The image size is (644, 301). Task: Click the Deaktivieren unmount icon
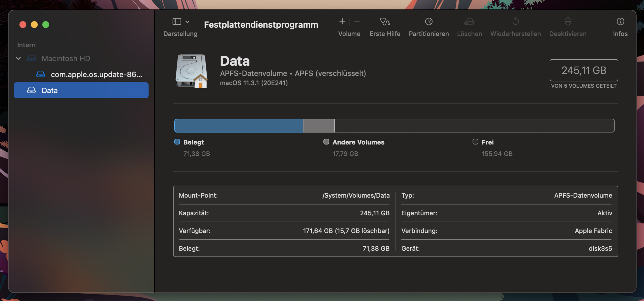(x=568, y=22)
